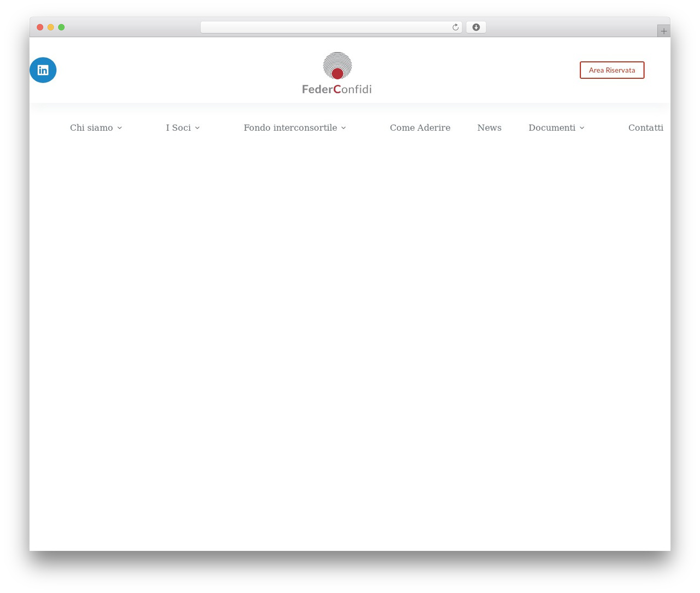
Task: Go to the Contatti page
Action: (646, 127)
